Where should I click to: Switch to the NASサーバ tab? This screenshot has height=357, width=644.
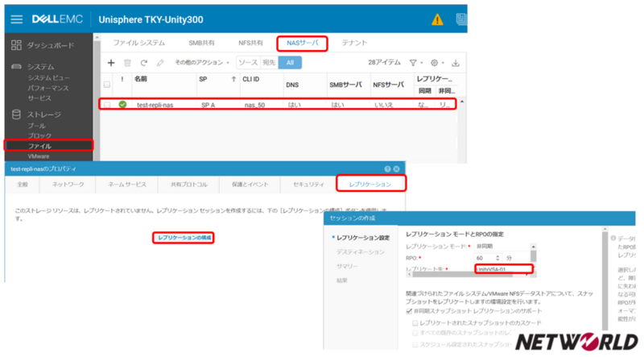(x=303, y=44)
